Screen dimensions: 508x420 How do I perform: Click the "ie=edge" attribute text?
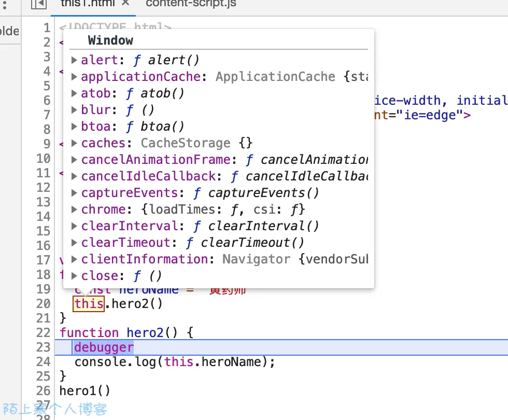[430, 115]
